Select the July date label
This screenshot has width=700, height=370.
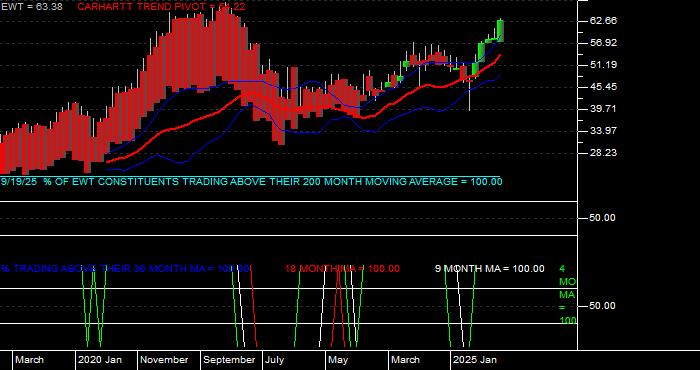[x=274, y=360]
